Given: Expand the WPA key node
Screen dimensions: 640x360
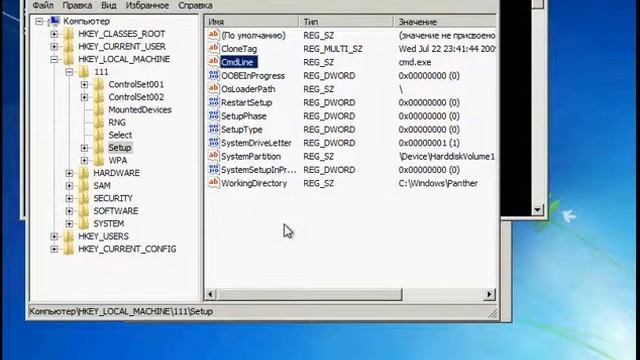Looking at the screenshot, I should pyautogui.click(x=84, y=160).
